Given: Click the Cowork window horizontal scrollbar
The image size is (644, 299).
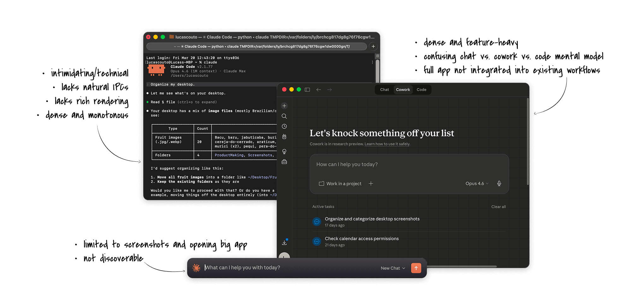Looking at the screenshot, I should pyautogui.click(x=462, y=266).
